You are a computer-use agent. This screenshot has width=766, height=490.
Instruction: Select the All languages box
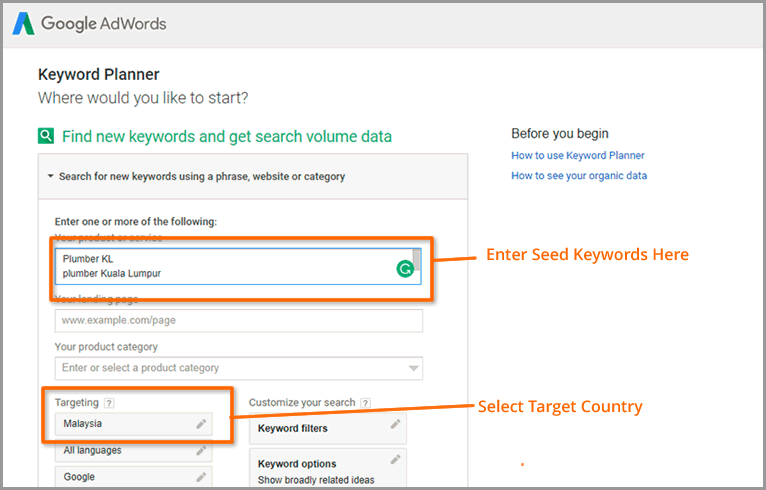pos(133,450)
